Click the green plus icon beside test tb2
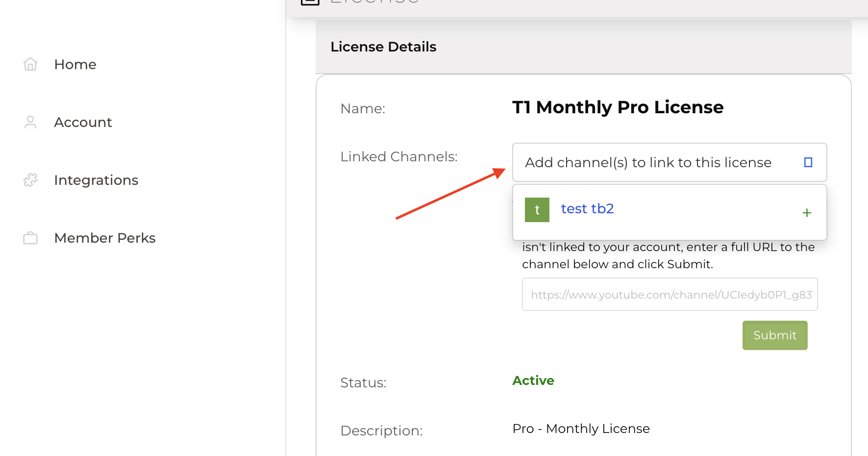The width and height of the screenshot is (868, 456). click(807, 213)
